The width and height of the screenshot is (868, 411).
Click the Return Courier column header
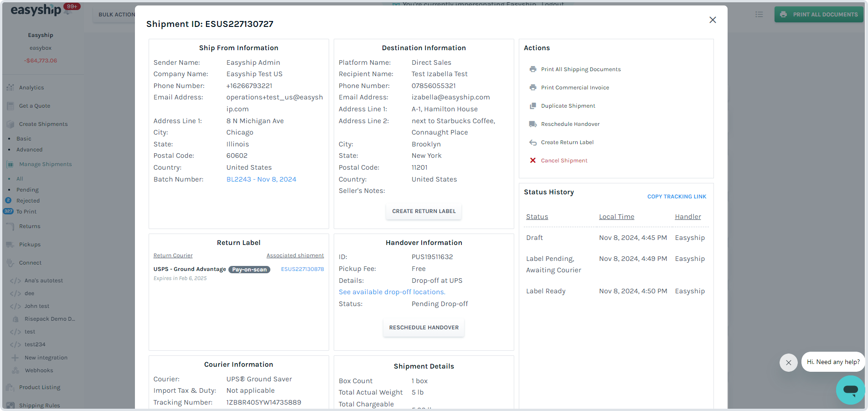tap(173, 255)
